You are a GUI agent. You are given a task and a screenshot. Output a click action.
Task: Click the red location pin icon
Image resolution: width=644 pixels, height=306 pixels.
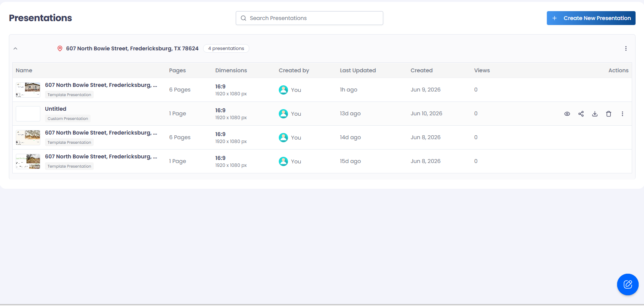[x=60, y=48]
